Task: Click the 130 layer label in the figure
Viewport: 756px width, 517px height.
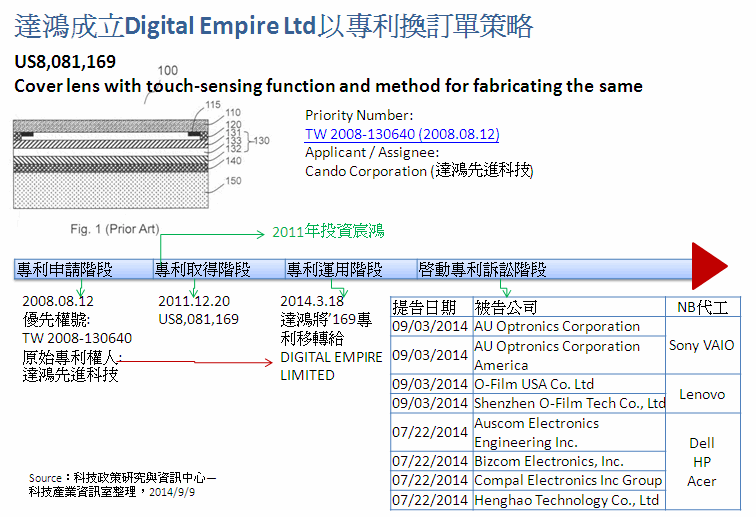Action: [x=262, y=141]
